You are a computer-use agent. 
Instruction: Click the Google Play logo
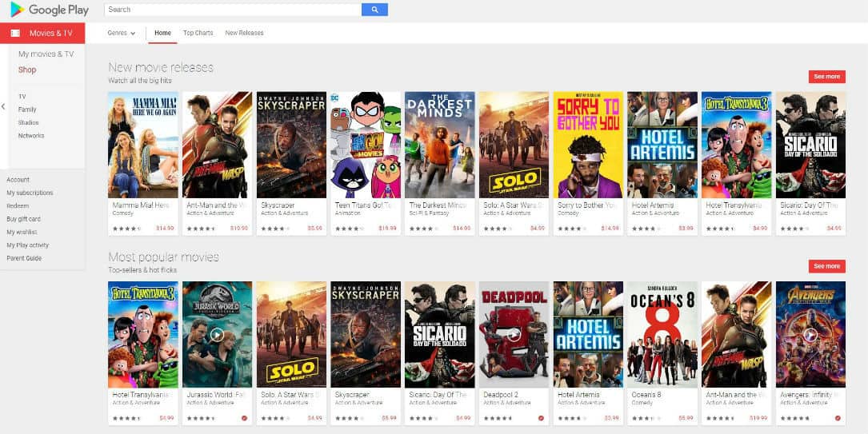(x=50, y=10)
